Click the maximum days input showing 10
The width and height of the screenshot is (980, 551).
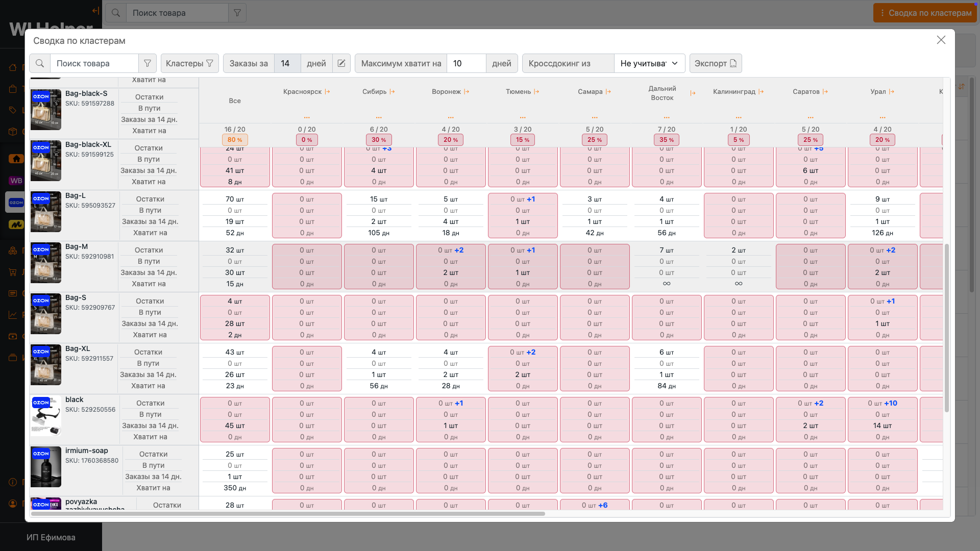point(465,63)
